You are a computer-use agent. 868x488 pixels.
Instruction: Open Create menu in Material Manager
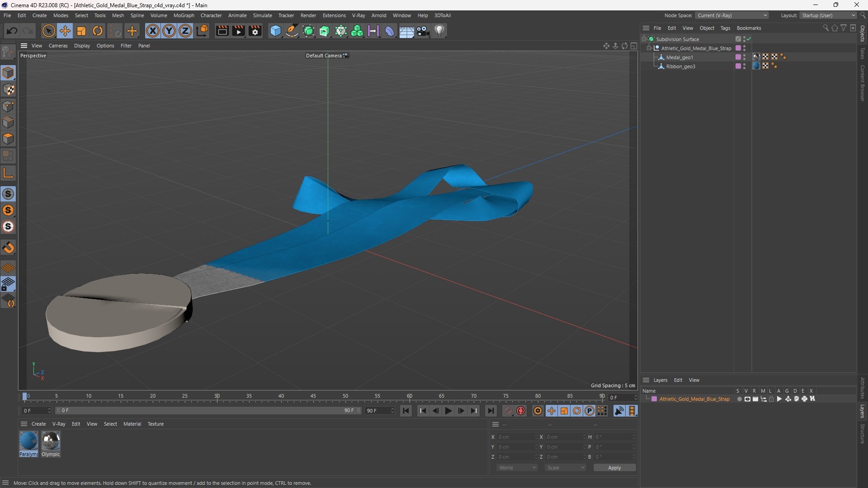[x=38, y=424]
